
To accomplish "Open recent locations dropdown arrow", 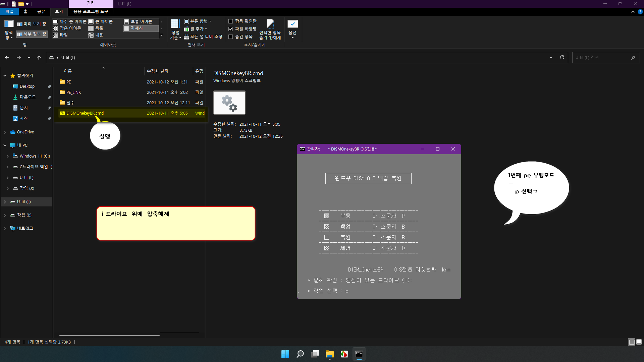I will click(29, 58).
